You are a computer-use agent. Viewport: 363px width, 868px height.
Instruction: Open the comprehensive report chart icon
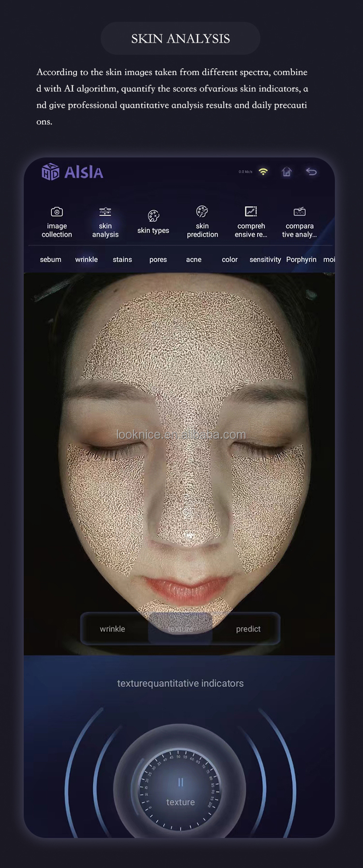click(251, 212)
